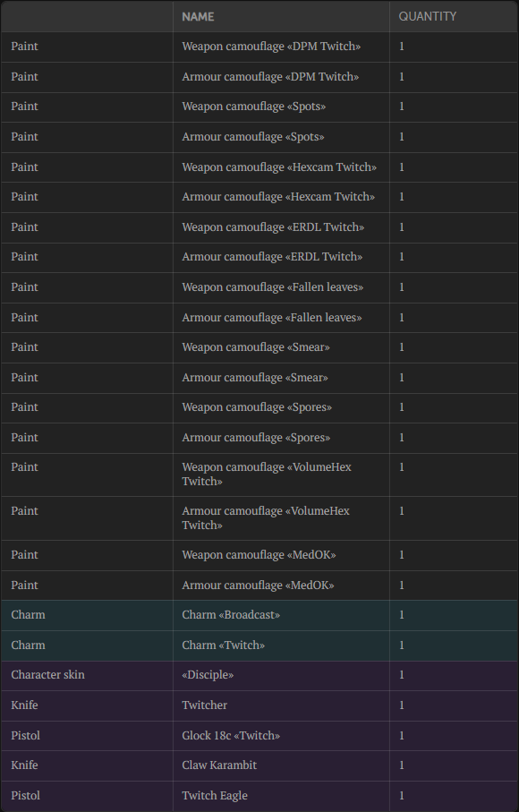Click the Character skin category cell

[47, 675]
